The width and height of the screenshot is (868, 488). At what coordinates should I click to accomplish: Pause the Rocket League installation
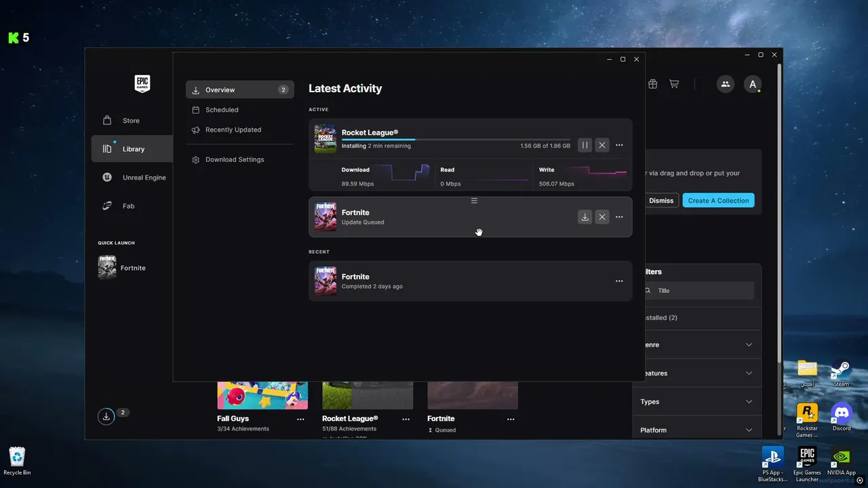585,145
